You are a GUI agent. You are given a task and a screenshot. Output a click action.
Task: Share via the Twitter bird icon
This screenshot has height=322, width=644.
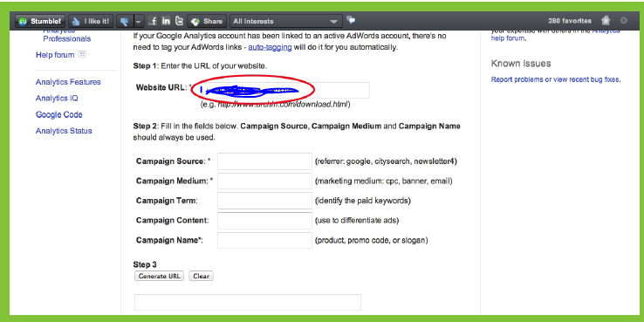tap(180, 21)
